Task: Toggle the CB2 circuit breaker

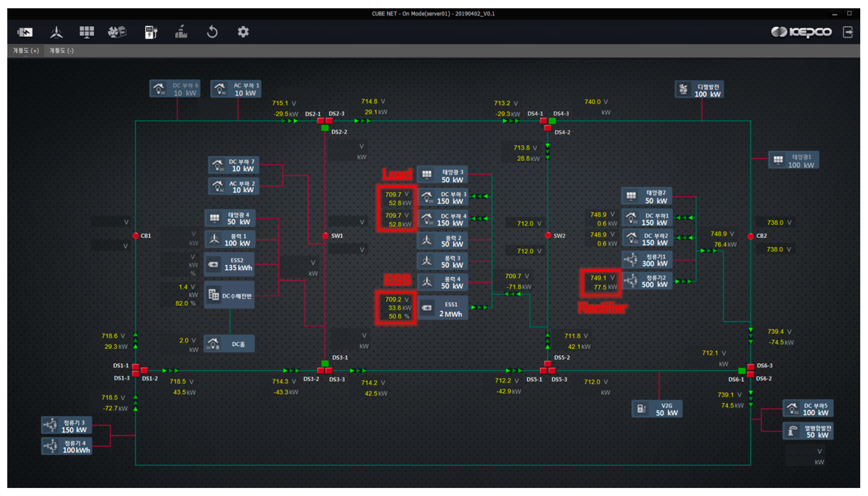Action: (x=750, y=236)
